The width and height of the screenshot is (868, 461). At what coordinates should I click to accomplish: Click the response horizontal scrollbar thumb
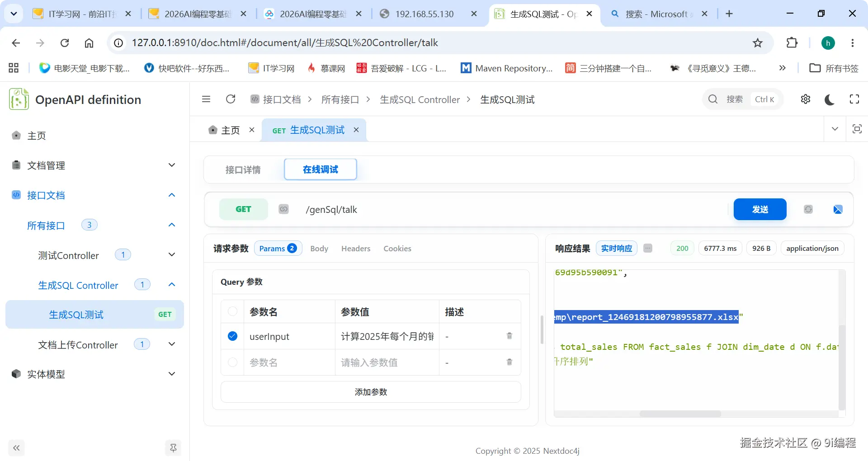[680, 414]
